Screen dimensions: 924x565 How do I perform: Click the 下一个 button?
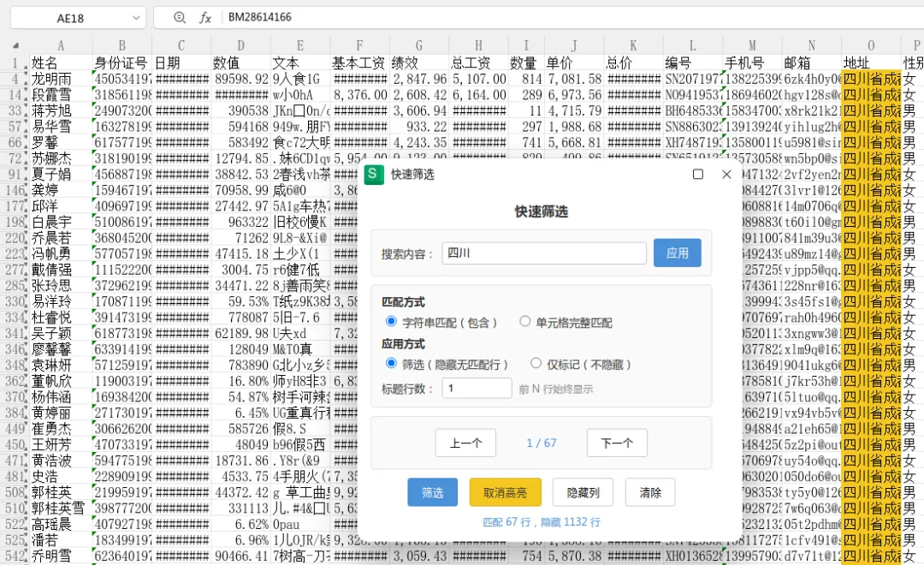click(617, 443)
